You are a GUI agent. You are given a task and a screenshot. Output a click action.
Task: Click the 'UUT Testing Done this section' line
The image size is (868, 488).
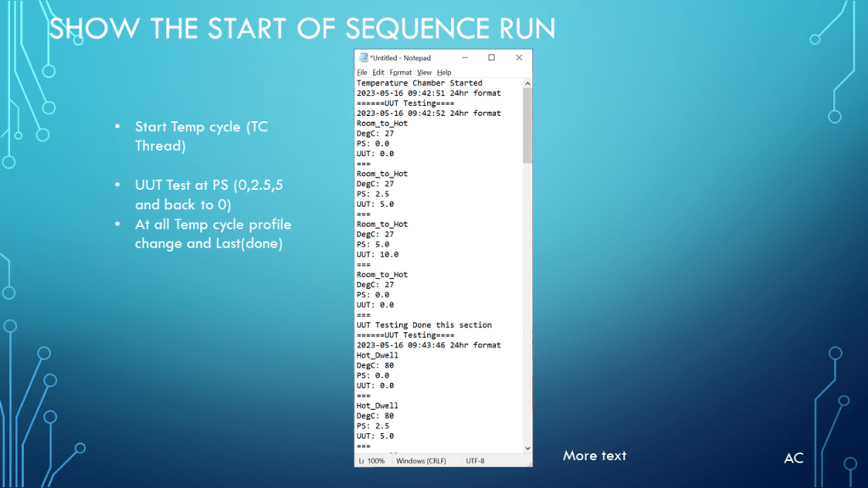click(424, 324)
